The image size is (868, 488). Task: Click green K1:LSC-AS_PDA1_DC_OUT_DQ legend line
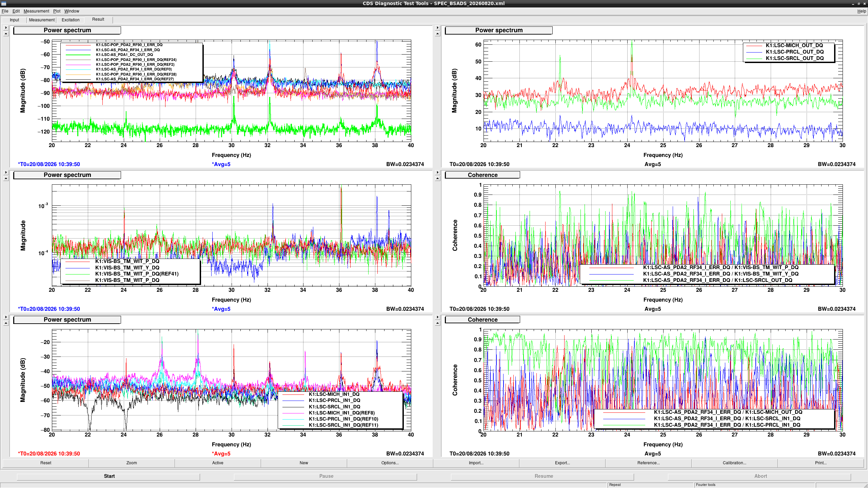tap(78, 55)
